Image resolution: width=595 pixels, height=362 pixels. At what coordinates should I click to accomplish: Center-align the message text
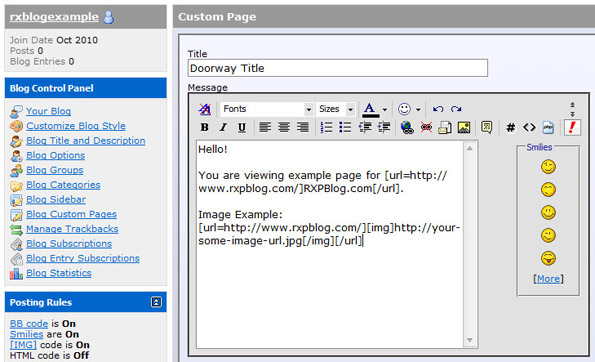coord(283,127)
